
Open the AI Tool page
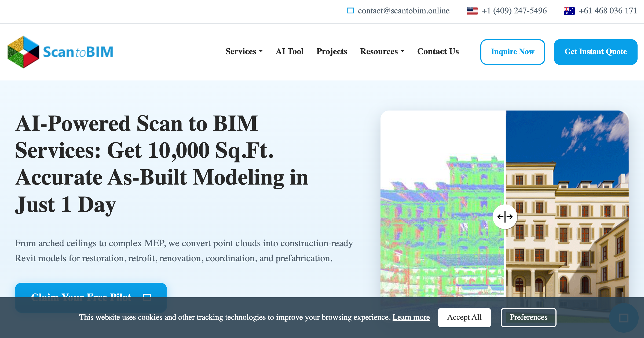[x=290, y=52]
